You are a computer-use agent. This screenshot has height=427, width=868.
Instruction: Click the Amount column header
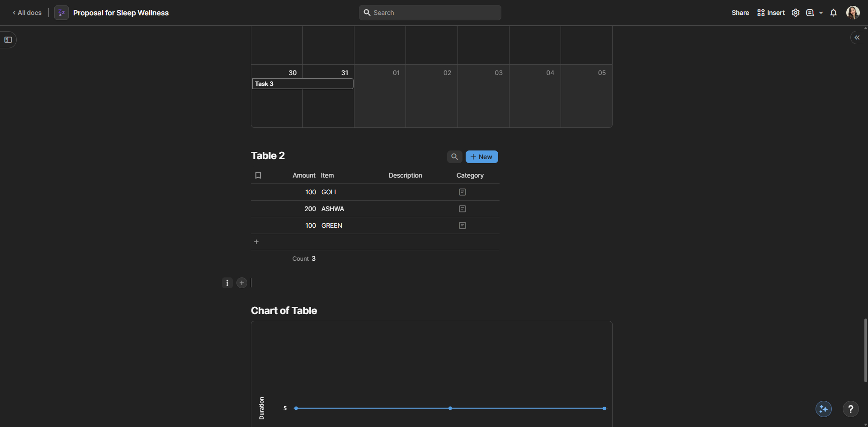(x=304, y=175)
